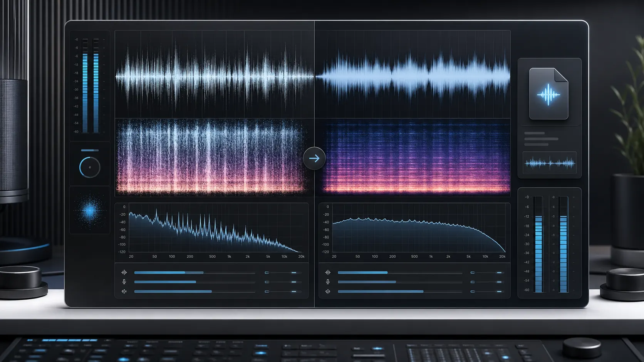Click the bottom-row icon in right control panel

[328, 292]
